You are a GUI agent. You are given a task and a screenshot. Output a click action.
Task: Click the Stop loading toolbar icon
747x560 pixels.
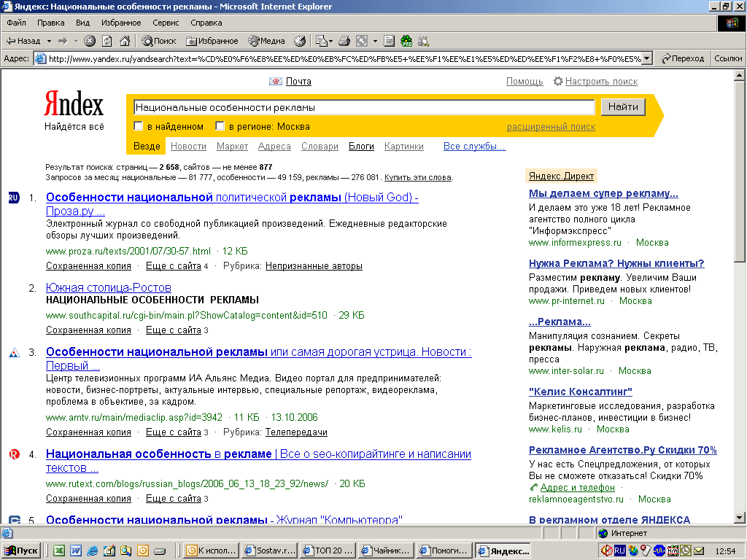pos(90,41)
